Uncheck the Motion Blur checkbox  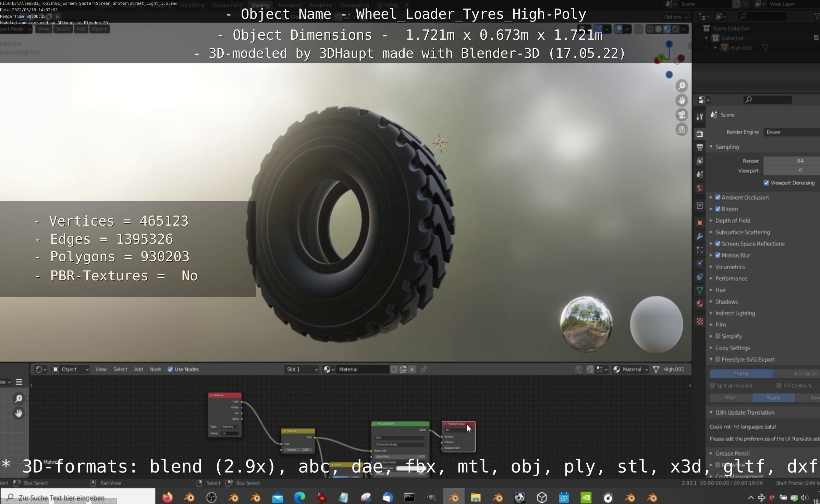(718, 255)
